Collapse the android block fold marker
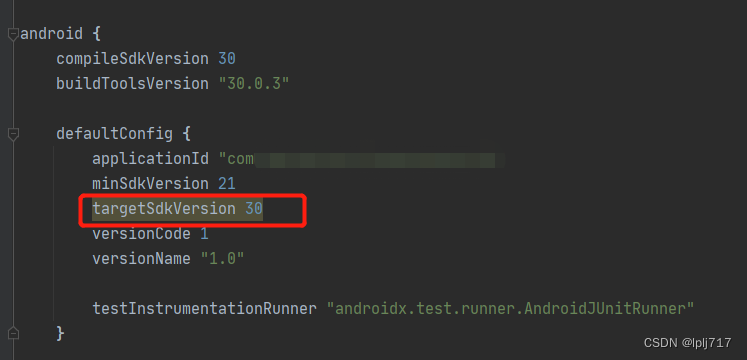This screenshot has height=360, width=747. [13, 35]
